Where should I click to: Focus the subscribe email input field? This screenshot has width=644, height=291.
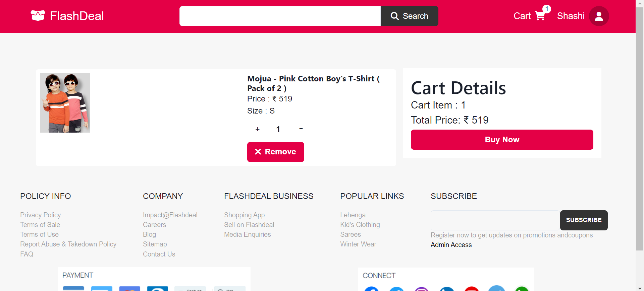coord(495,220)
